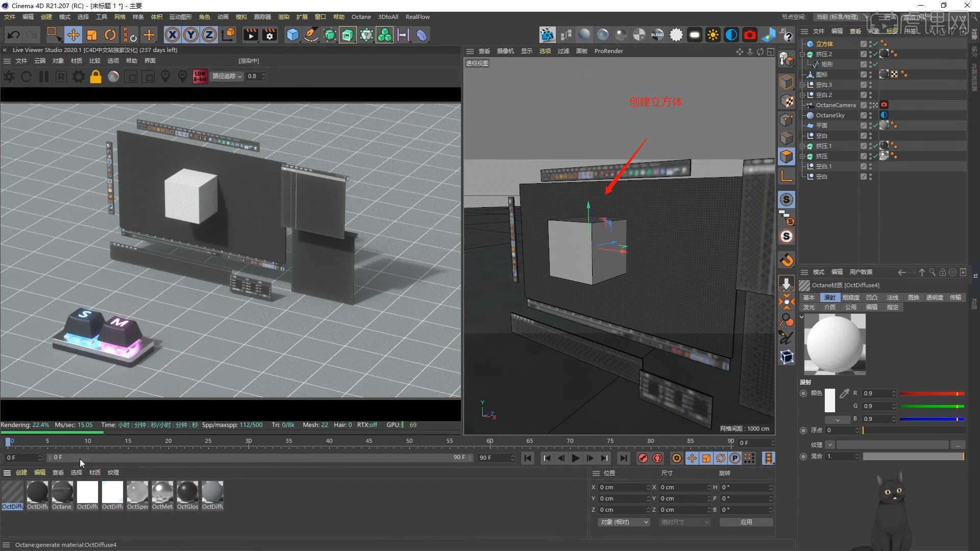Click the white diffuse color swatch

pyautogui.click(x=830, y=400)
